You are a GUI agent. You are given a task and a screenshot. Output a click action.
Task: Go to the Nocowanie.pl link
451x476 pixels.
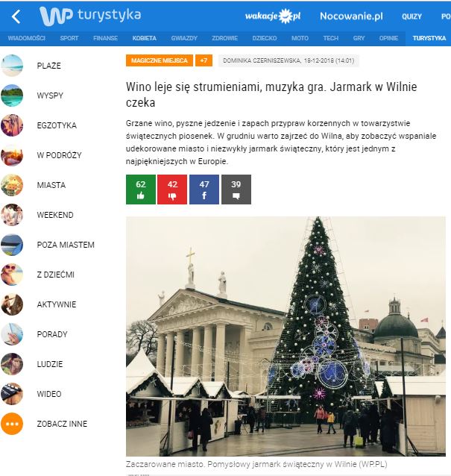[351, 16]
